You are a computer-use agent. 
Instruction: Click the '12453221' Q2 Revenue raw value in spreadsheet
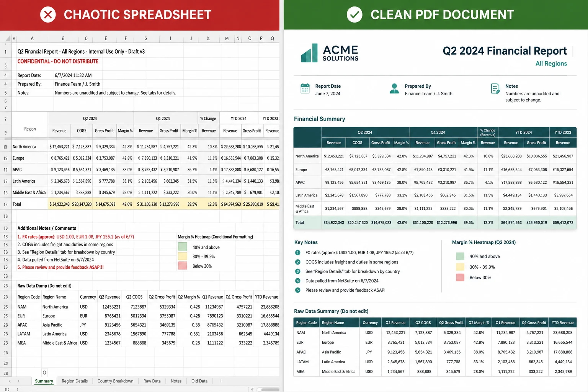tap(111, 307)
